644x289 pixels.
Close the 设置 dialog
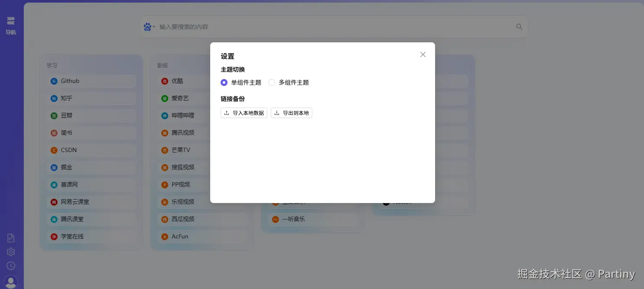[x=423, y=54]
